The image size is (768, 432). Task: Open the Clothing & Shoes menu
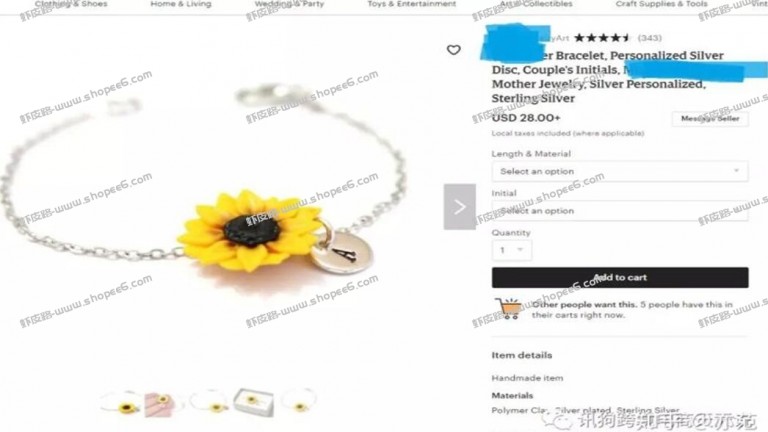[71, 4]
